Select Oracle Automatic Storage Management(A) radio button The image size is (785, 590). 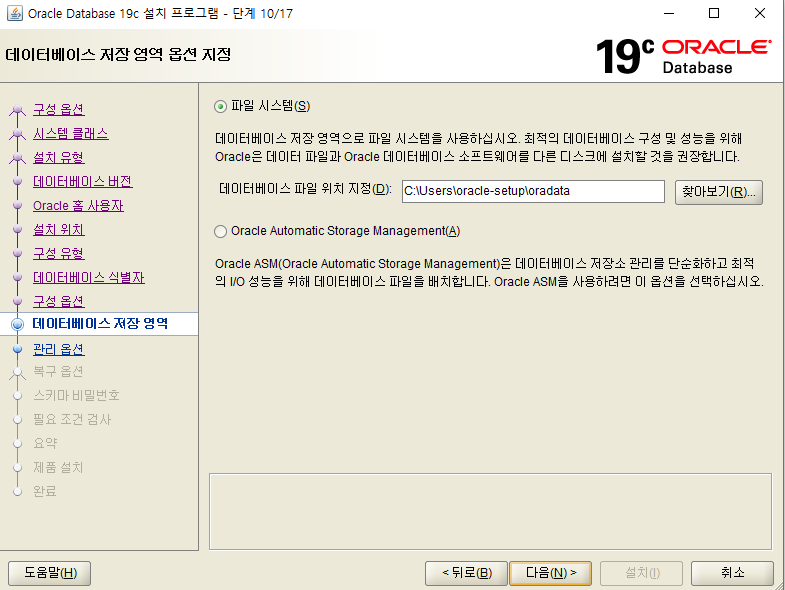click(x=220, y=231)
